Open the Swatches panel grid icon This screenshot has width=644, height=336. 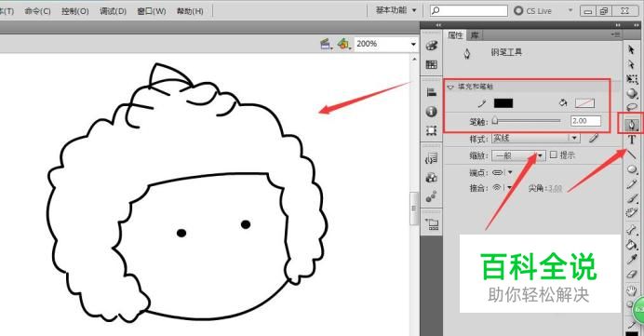click(431, 64)
